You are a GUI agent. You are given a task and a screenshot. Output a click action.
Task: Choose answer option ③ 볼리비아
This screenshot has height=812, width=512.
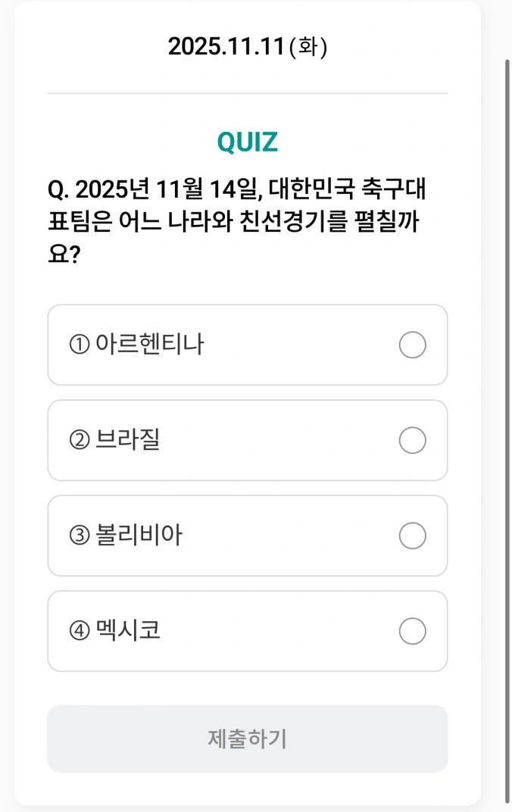point(247,536)
